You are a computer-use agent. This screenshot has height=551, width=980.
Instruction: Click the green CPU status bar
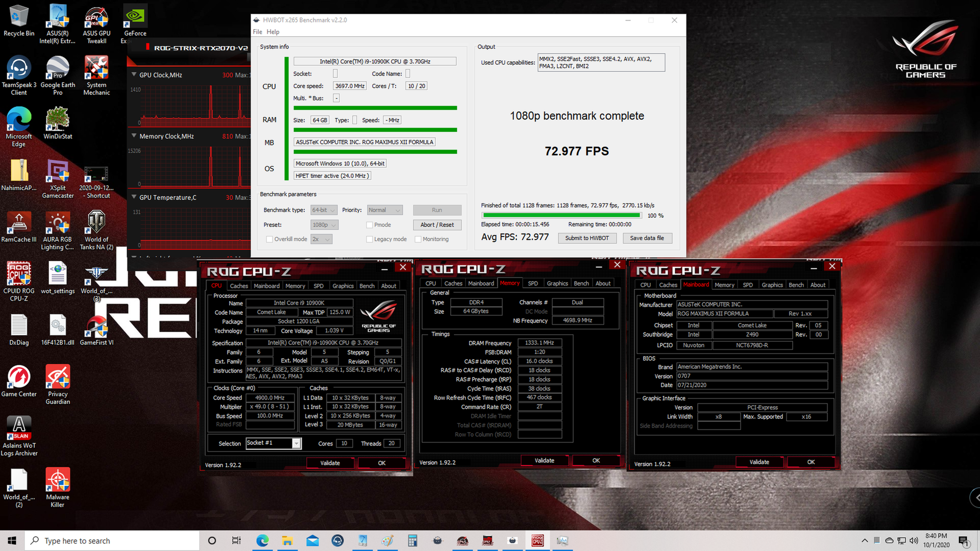tap(375, 108)
